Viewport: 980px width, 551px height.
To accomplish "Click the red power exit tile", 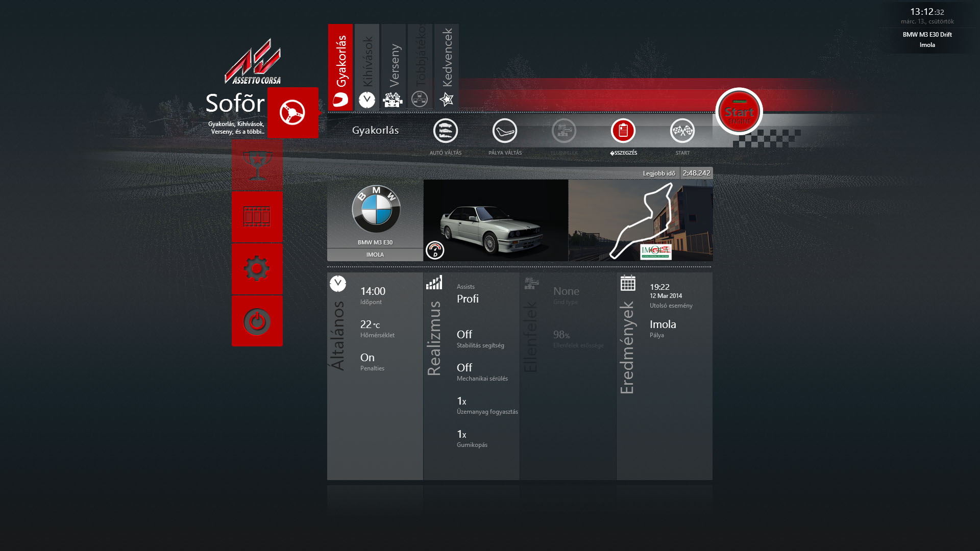I will (257, 321).
